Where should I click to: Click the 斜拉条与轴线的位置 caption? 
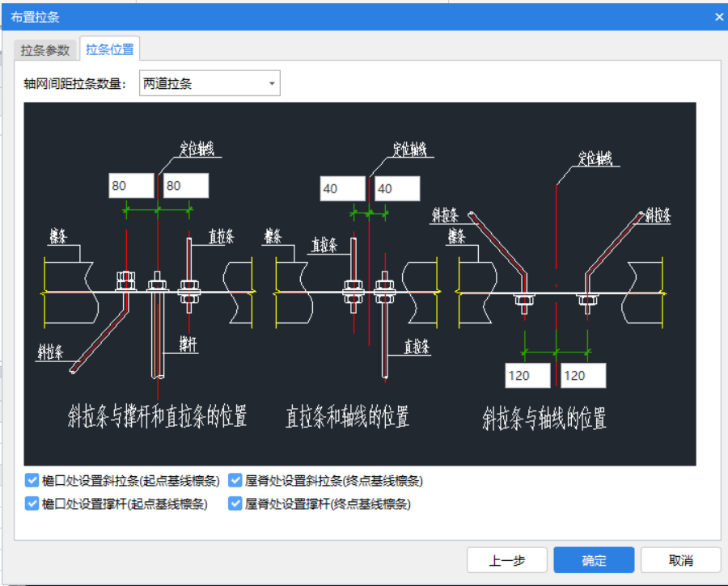tap(544, 418)
